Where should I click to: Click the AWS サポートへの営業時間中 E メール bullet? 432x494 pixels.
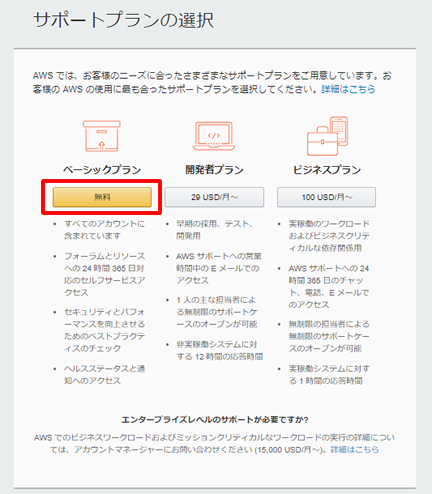pyautogui.click(x=219, y=268)
